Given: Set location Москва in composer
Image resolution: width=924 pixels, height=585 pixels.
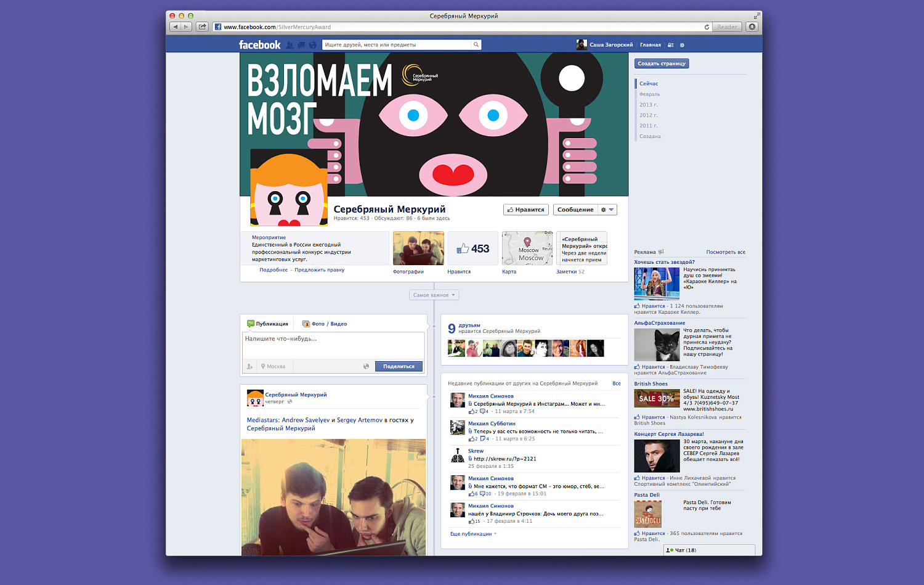Looking at the screenshot, I should [x=273, y=366].
